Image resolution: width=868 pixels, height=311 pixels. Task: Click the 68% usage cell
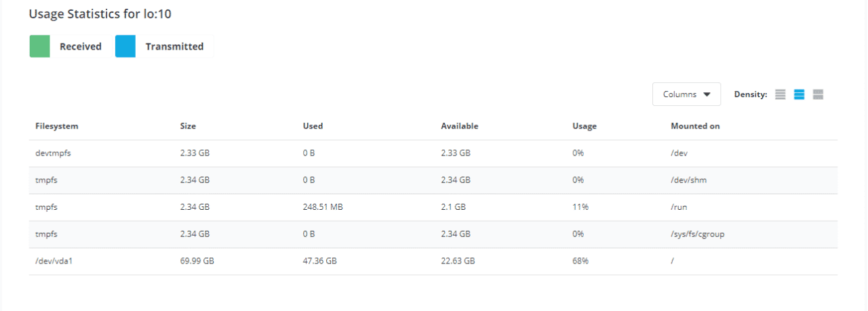(x=580, y=261)
